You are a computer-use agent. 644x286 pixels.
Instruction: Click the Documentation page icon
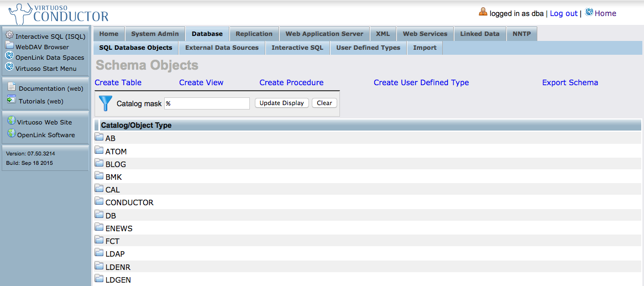pos(12,87)
